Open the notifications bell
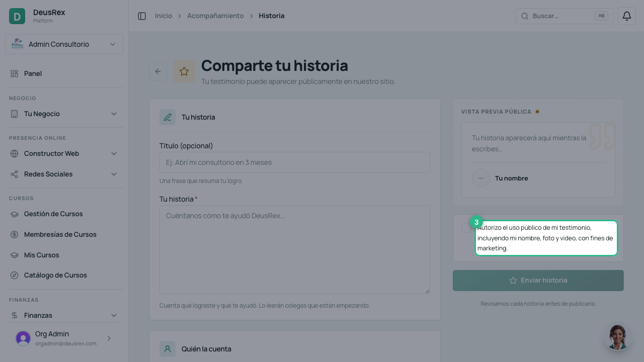The height and width of the screenshot is (362, 644). pyautogui.click(x=627, y=16)
